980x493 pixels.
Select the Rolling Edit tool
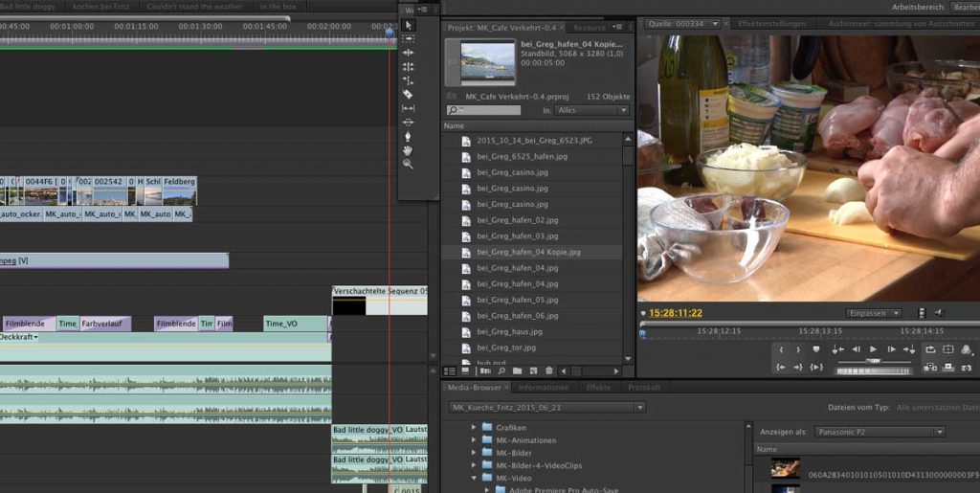click(408, 66)
